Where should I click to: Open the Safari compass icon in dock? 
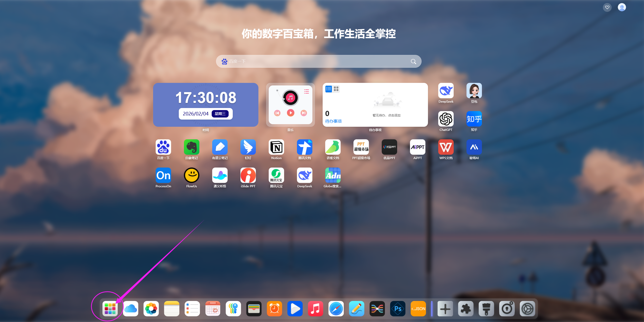[x=336, y=309]
